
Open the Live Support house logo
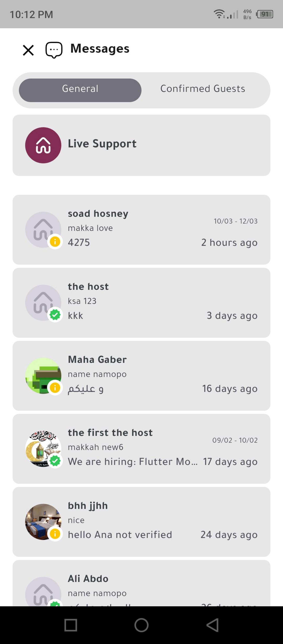tap(43, 145)
